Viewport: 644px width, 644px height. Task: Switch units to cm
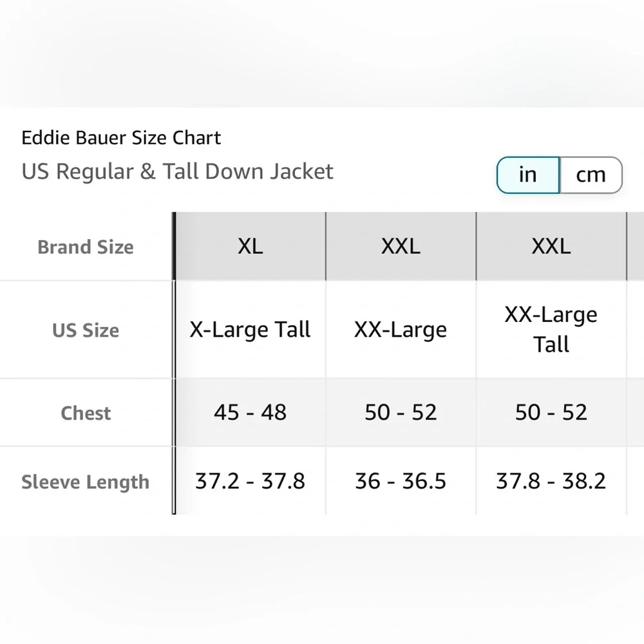point(591,175)
